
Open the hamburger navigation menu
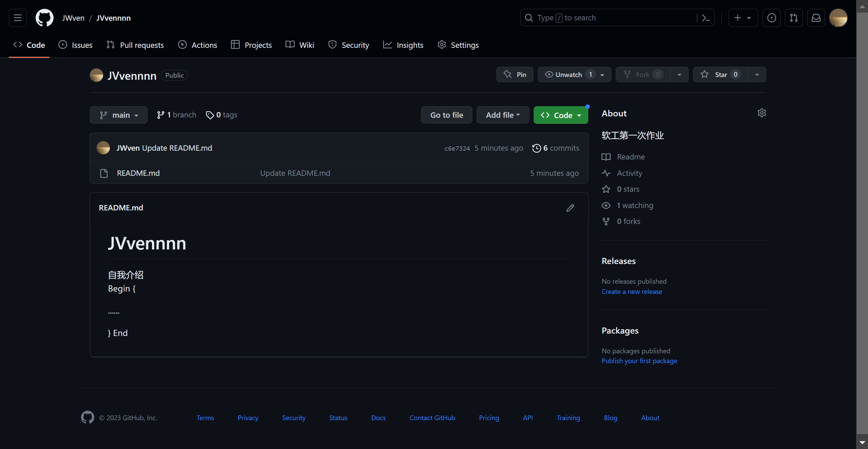tap(18, 18)
